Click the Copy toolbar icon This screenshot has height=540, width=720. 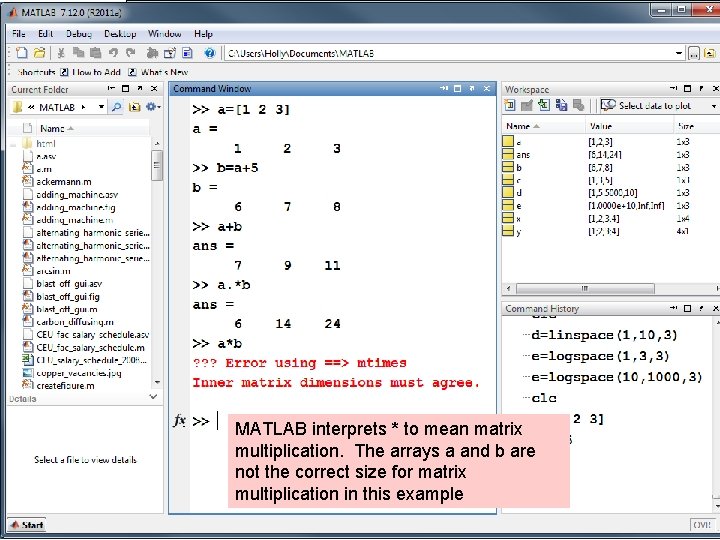79,53
